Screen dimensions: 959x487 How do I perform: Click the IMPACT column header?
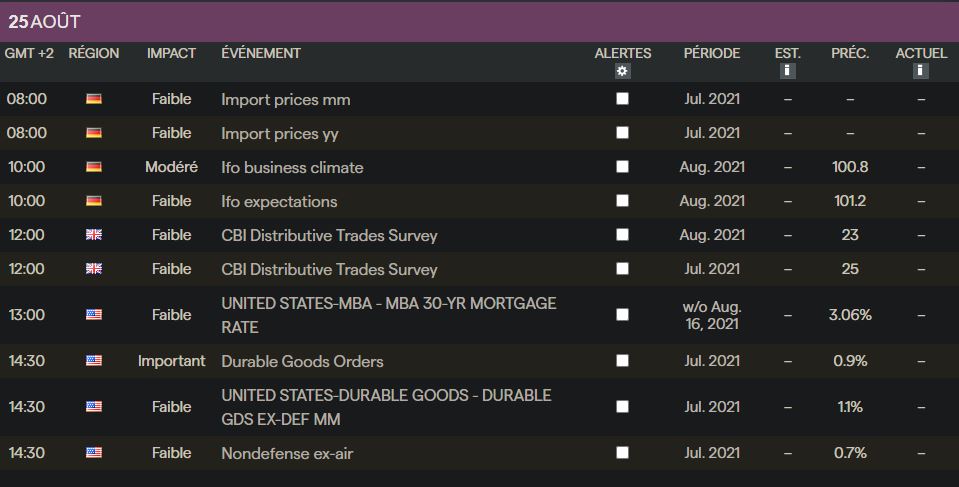coord(171,53)
